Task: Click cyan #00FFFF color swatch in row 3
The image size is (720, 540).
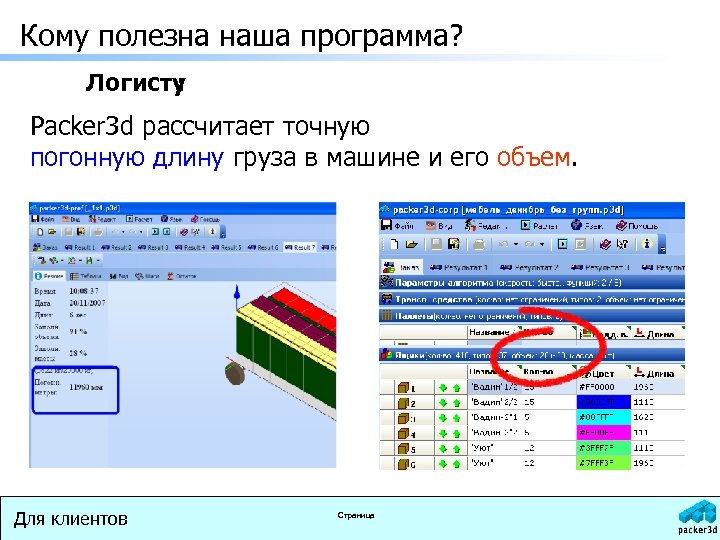Action: point(603,417)
